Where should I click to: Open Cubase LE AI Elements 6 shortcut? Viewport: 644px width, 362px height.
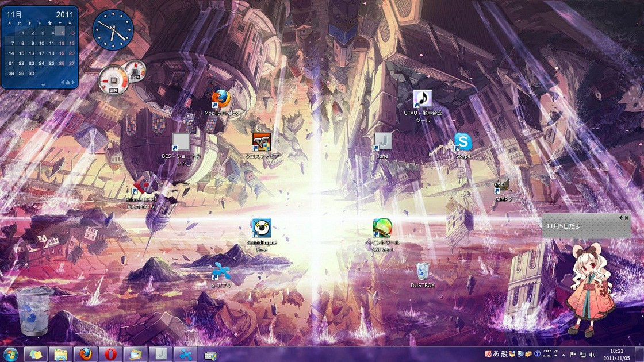pyautogui.click(x=141, y=193)
